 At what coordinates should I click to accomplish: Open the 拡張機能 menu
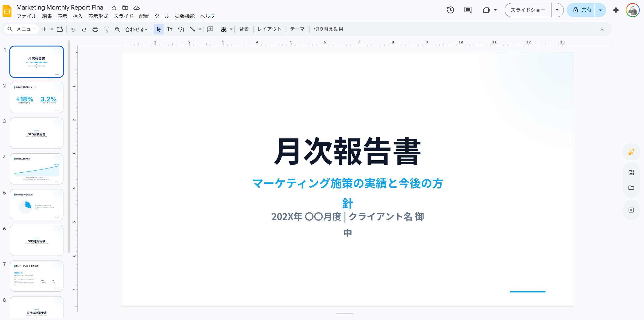point(184,16)
